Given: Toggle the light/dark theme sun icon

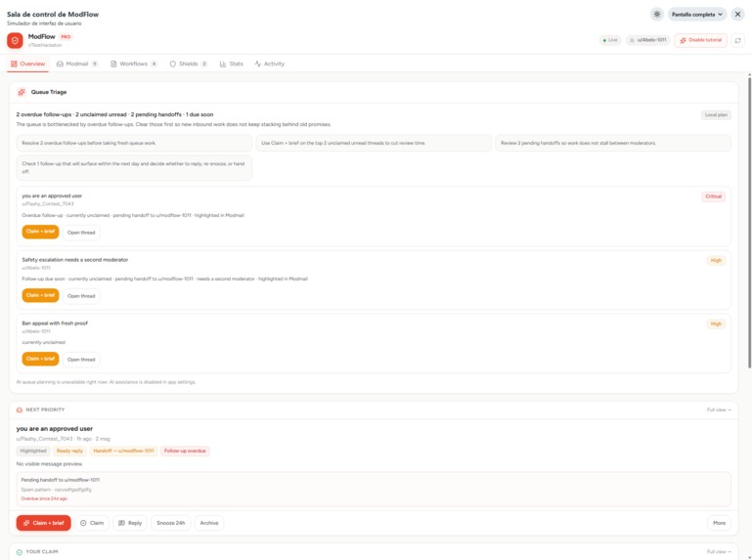Looking at the screenshot, I should click(656, 15).
